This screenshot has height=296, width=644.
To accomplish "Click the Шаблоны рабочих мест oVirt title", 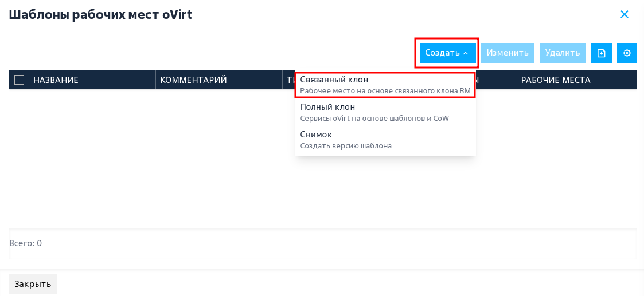I will [100, 15].
